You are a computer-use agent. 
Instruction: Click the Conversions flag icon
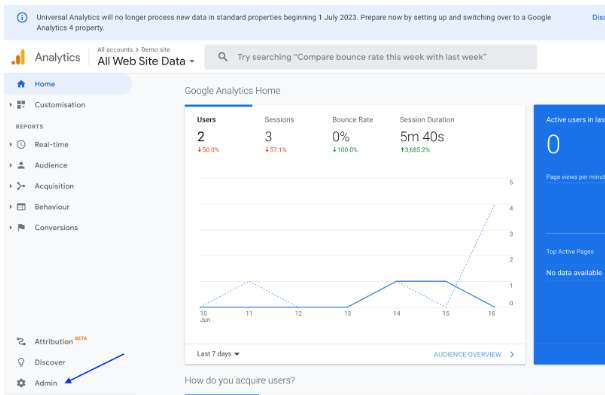coord(21,227)
